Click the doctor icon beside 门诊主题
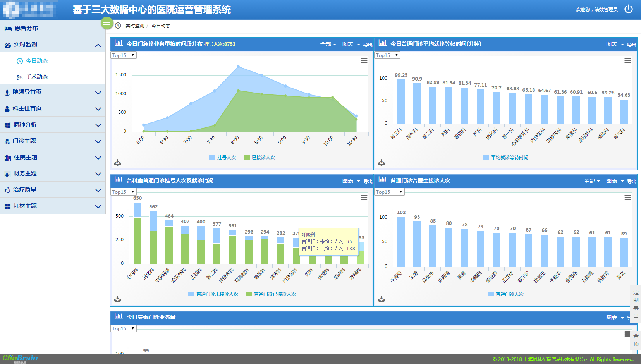Viewport: 641px width, 364px height. (7, 141)
